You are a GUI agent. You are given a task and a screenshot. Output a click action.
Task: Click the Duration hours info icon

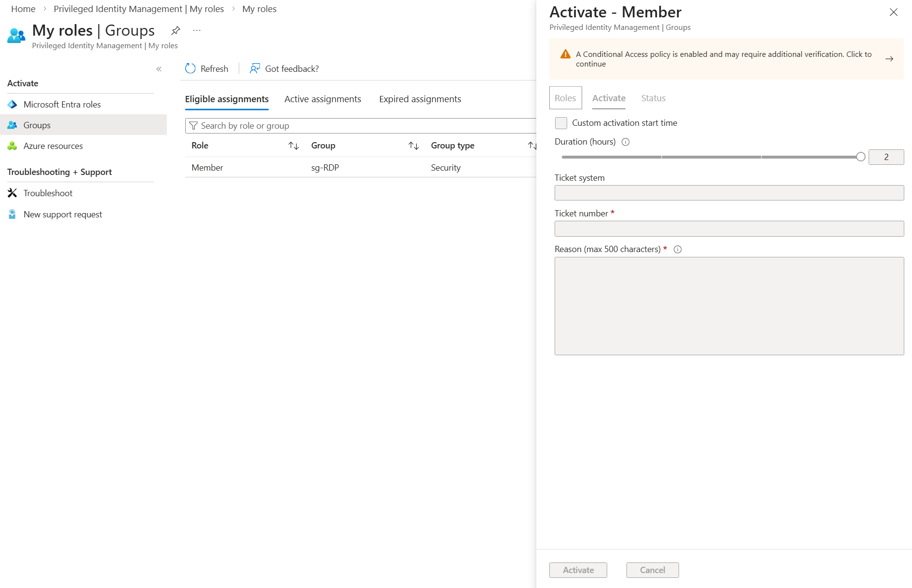tap(626, 142)
